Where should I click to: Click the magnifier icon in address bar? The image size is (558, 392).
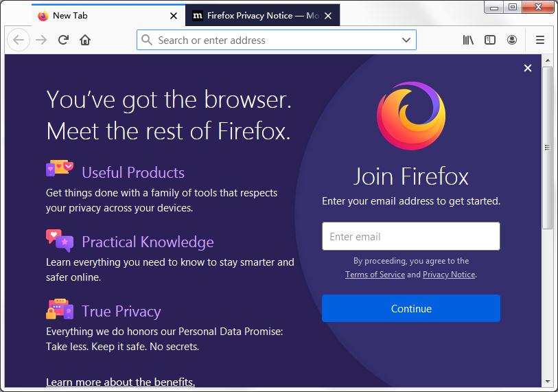click(x=147, y=40)
